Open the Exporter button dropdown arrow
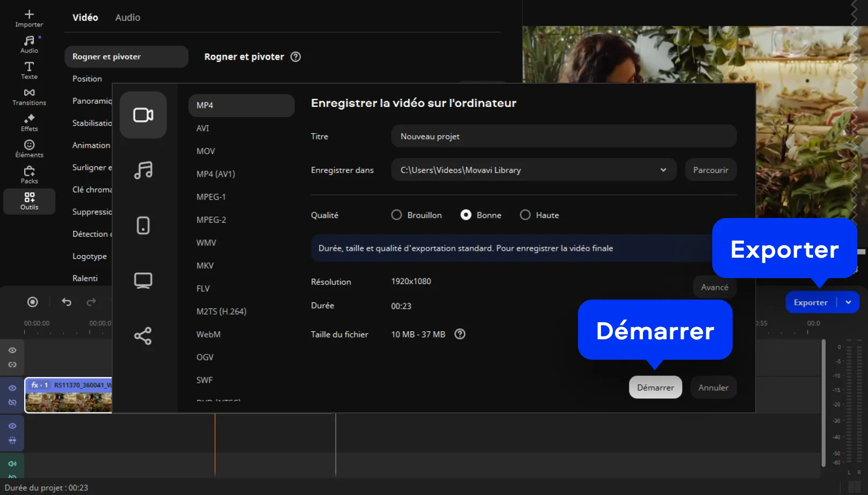This screenshot has width=868, height=495. pos(849,302)
